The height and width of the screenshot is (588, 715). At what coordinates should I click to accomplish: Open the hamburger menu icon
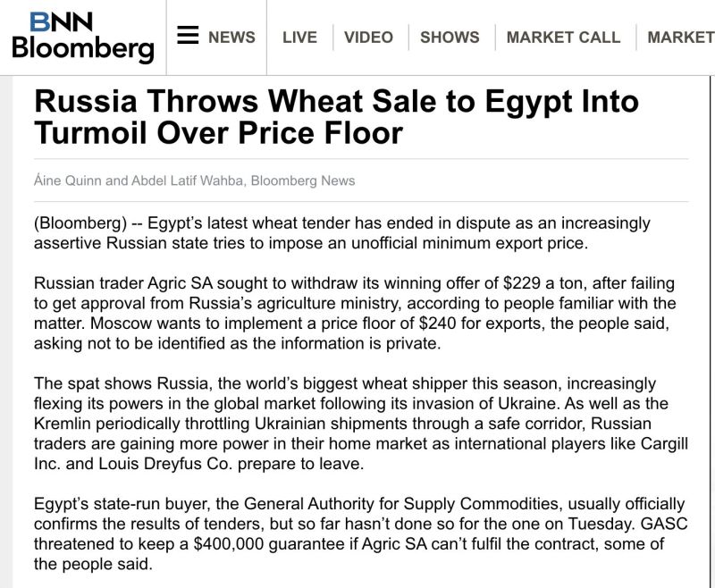tap(188, 35)
